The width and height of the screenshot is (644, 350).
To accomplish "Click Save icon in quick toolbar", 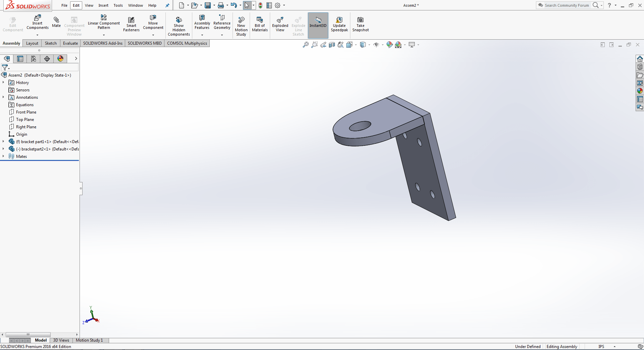I will coord(208,5).
